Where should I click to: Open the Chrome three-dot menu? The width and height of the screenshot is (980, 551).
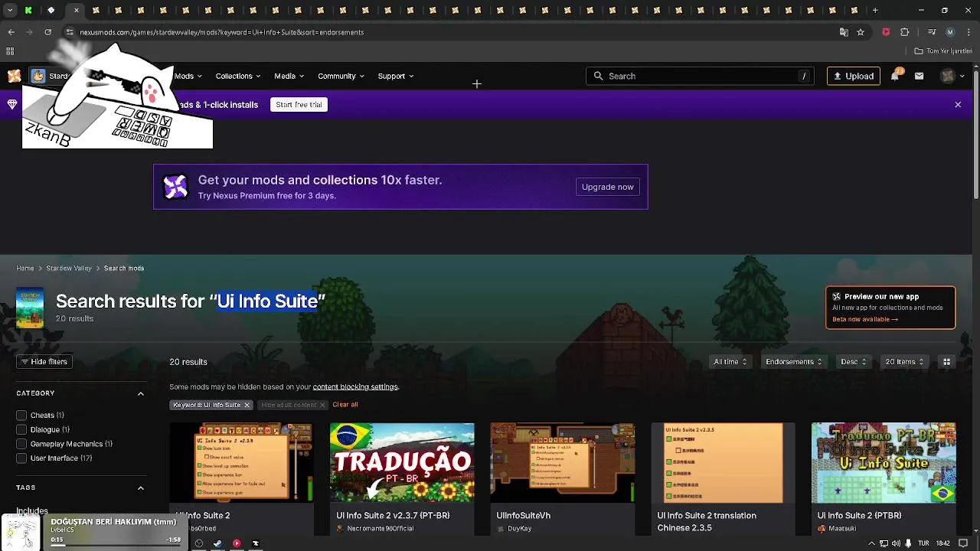[968, 32]
